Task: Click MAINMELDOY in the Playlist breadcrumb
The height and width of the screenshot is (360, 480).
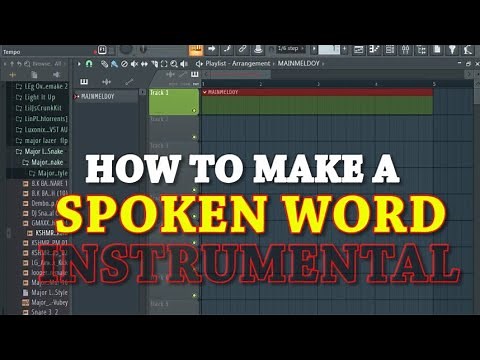Action: coord(299,63)
